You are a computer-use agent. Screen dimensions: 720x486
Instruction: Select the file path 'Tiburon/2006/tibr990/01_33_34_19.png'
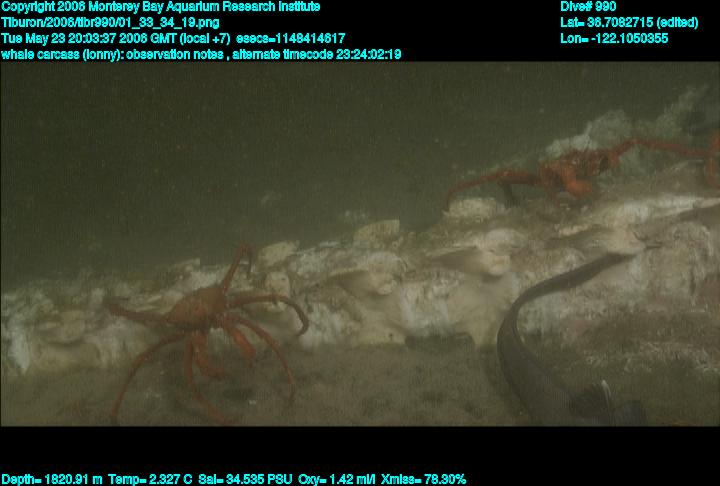(x=110, y=23)
